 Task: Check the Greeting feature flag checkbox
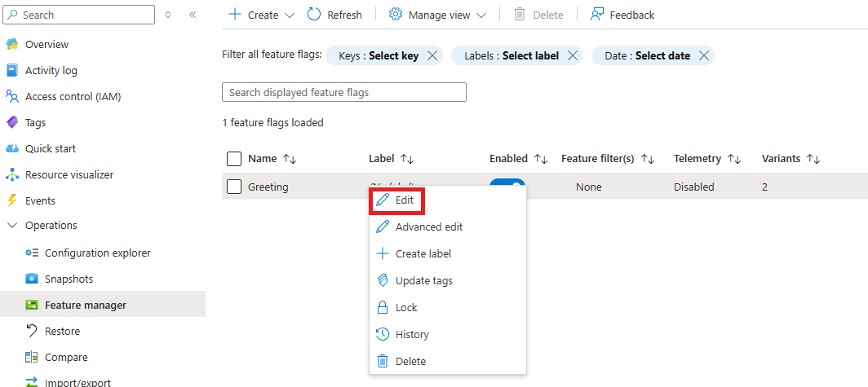tap(234, 187)
